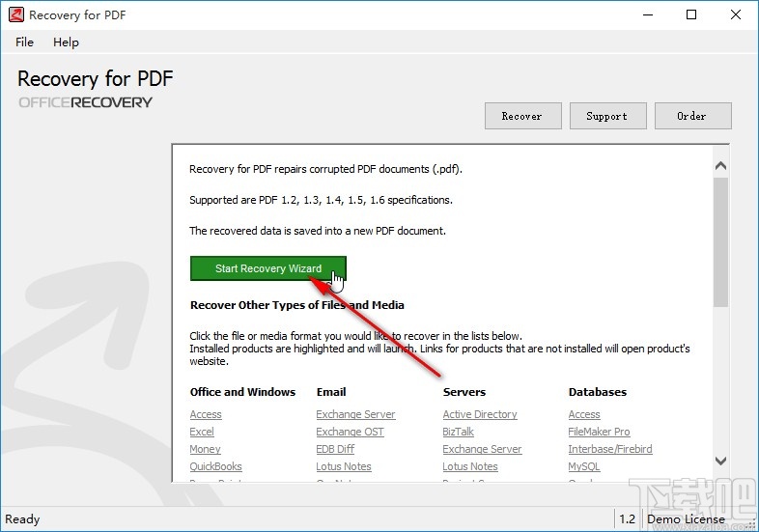759x532 pixels.
Task: Open Exchange Server link under Servers
Action: (x=482, y=449)
